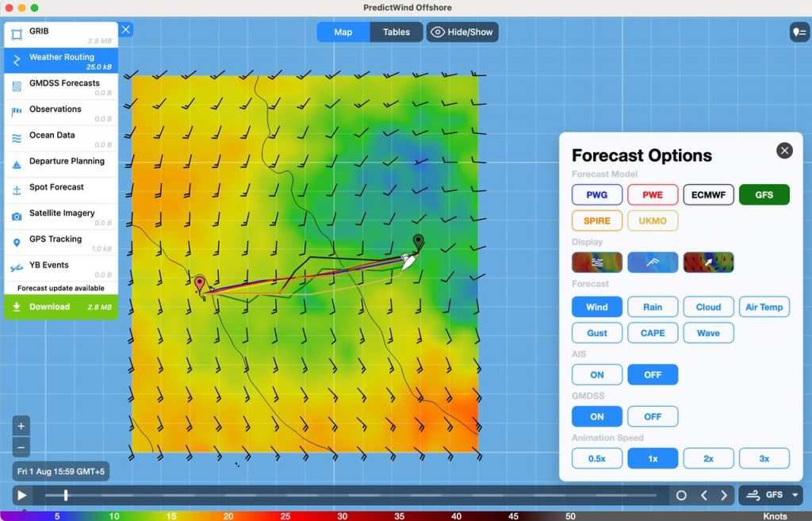The height and width of the screenshot is (521, 812).
Task: Choose the blue contour display style thumbnail
Action: coord(653,262)
